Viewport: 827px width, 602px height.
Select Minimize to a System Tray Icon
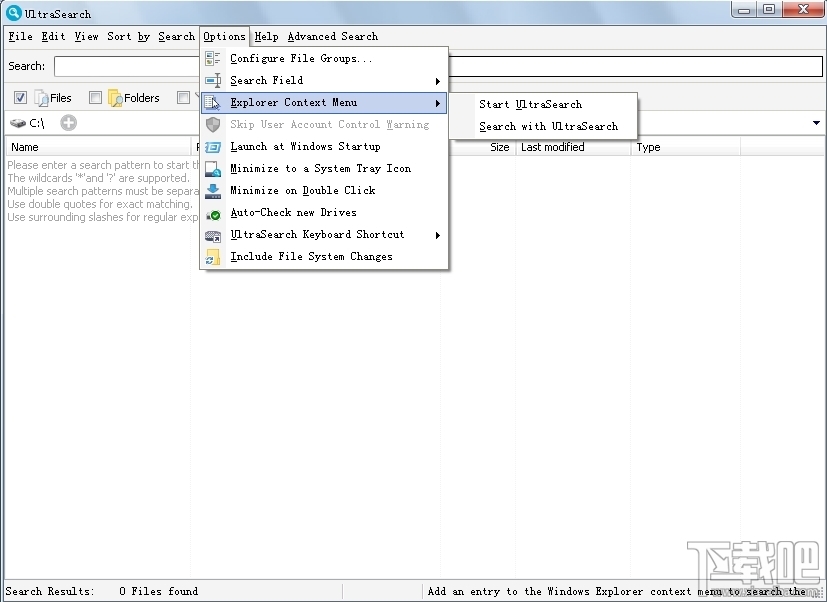click(324, 169)
